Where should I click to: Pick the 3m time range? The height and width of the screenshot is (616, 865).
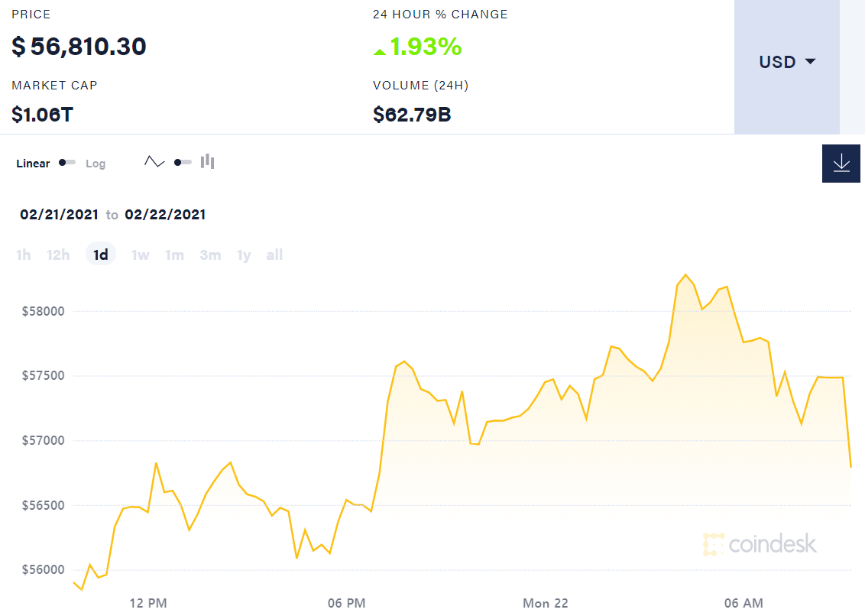coord(210,255)
